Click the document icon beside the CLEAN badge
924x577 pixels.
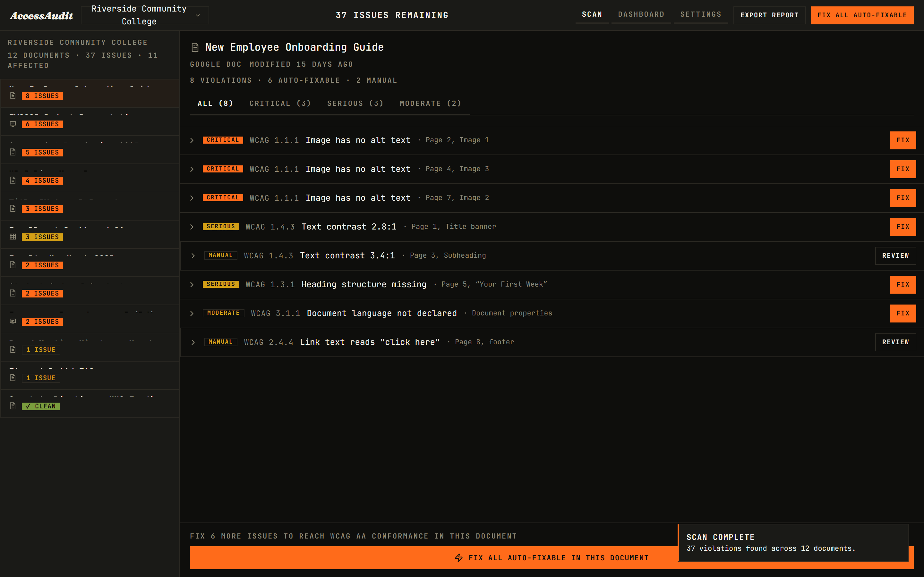coord(13,406)
